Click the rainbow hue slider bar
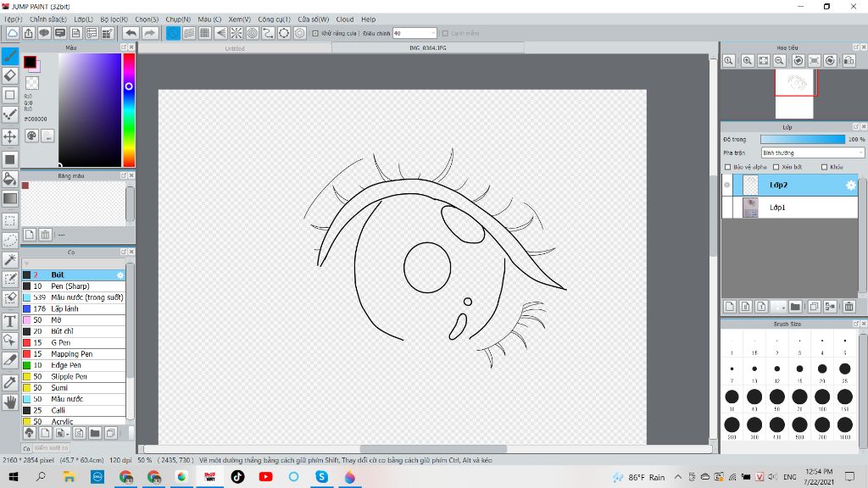The height and width of the screenshot is (488, 868). click(129, 110)
